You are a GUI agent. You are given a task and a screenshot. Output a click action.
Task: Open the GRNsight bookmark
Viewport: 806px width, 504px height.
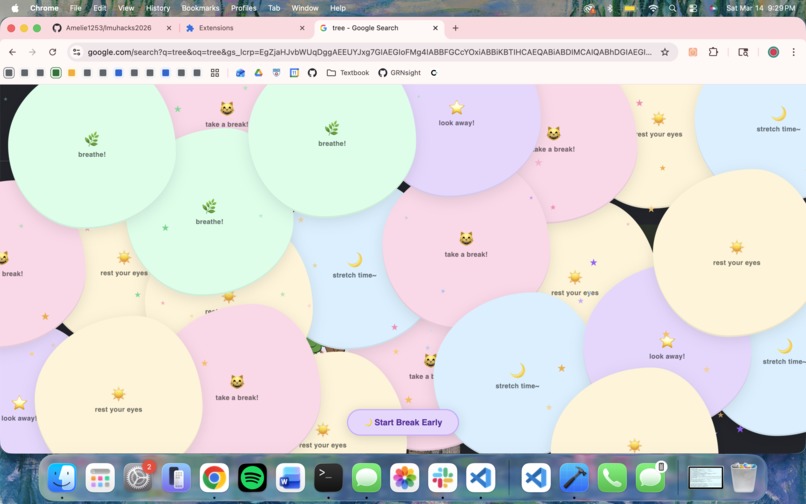[400, 73]
